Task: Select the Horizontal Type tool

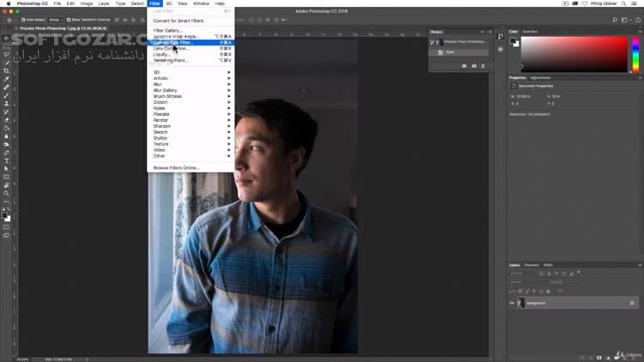Action: click(6, 160)
